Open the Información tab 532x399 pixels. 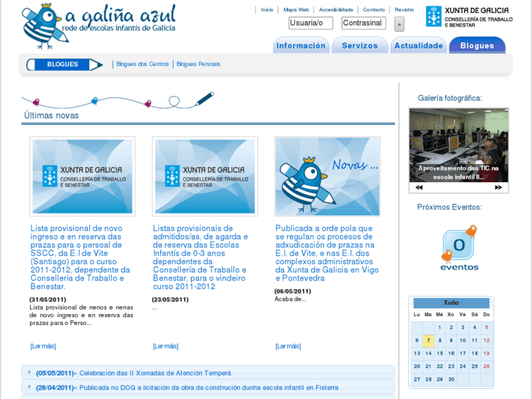click(301, 45)
